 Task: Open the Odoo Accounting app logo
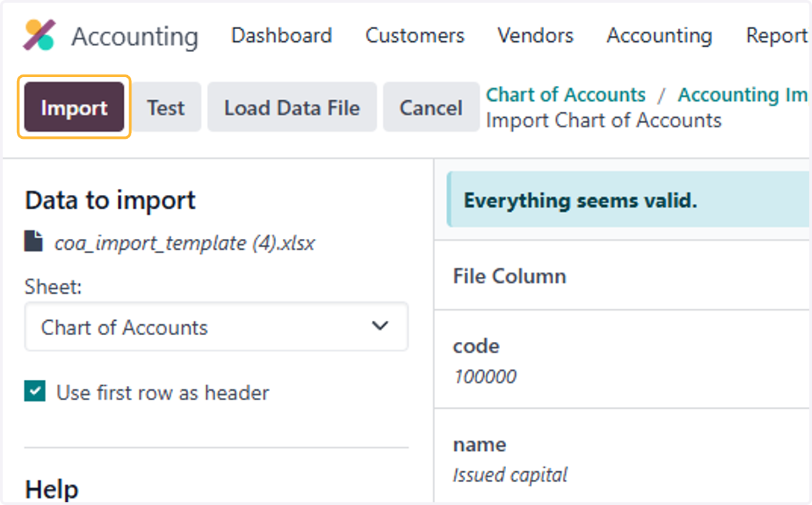[x=39, y=36]
